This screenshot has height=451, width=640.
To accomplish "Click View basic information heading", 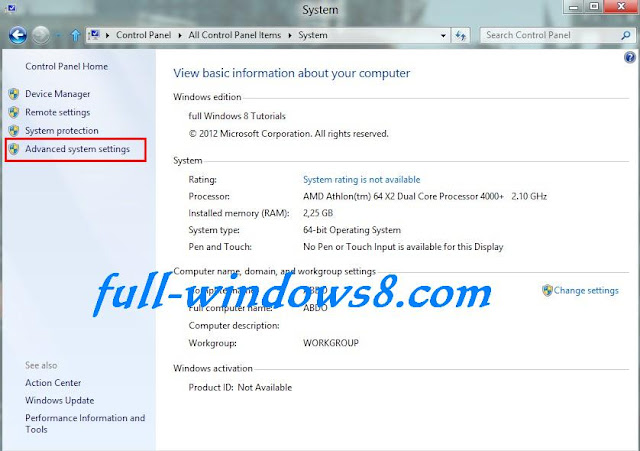I will (x=291, y=73).
